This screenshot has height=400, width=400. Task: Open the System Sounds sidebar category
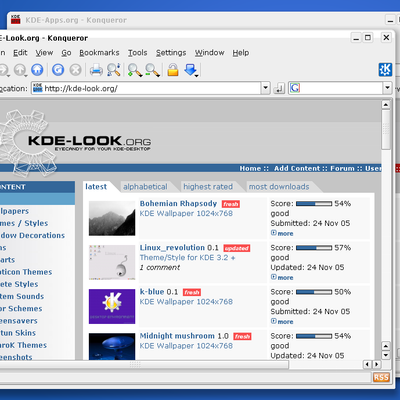(22, 296)
